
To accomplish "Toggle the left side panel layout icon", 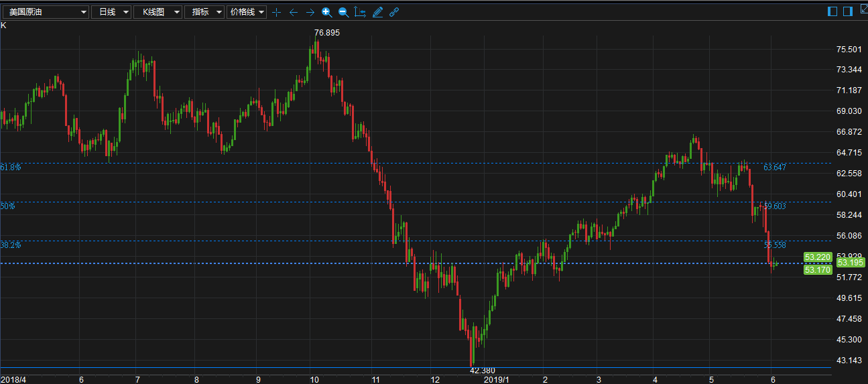I will coord(833,11).
